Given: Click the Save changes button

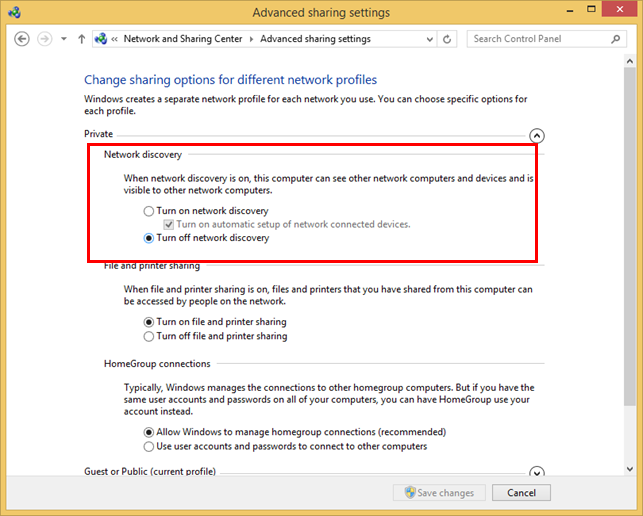Looking at the screenshot, I should [x=439, y=493].
